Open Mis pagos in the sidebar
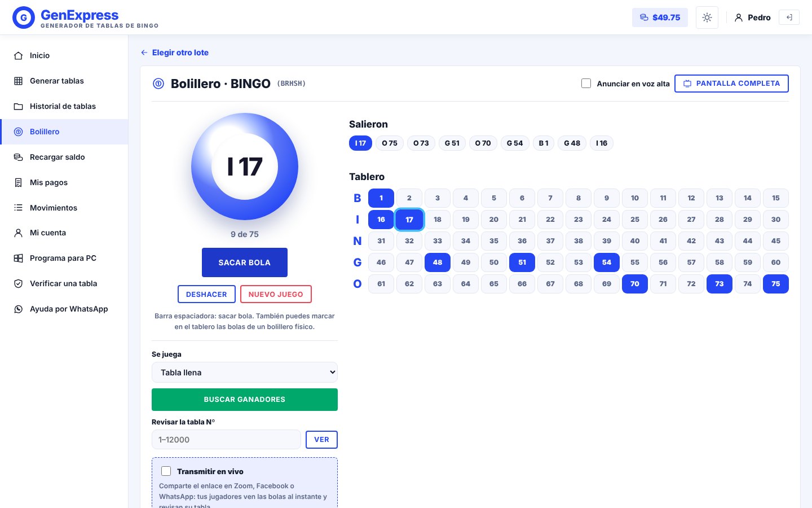Screen dimensions: 812x508 [64, 182]
